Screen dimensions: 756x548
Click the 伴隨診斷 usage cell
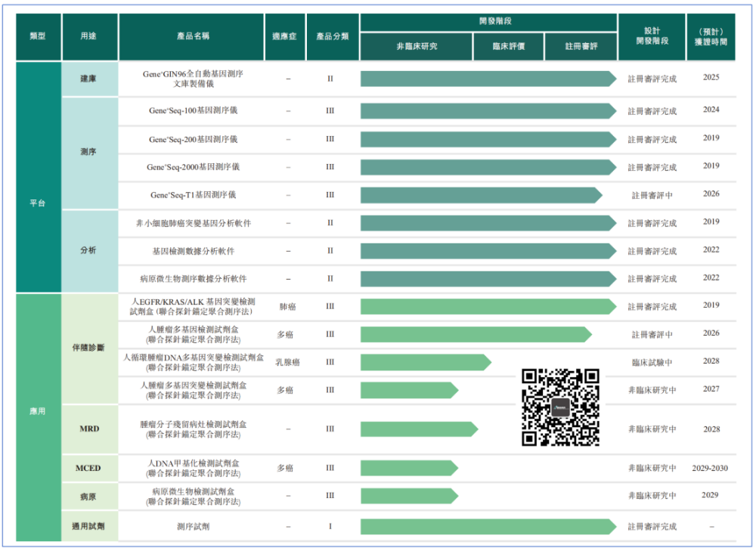click(90, 348)
